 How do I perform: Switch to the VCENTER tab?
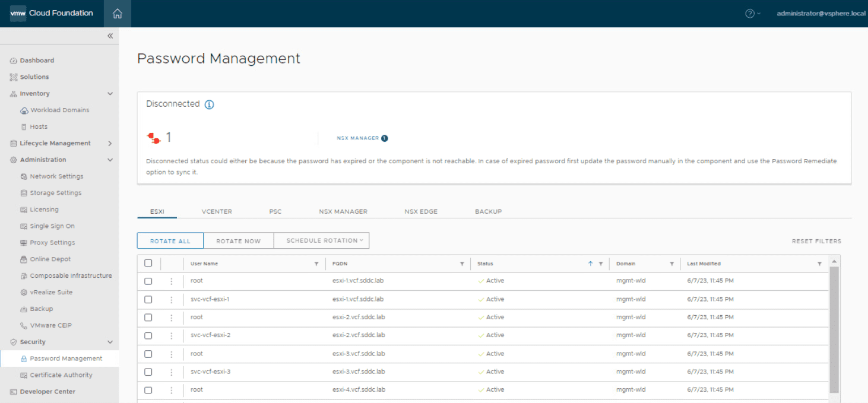[x=217, y=211]
